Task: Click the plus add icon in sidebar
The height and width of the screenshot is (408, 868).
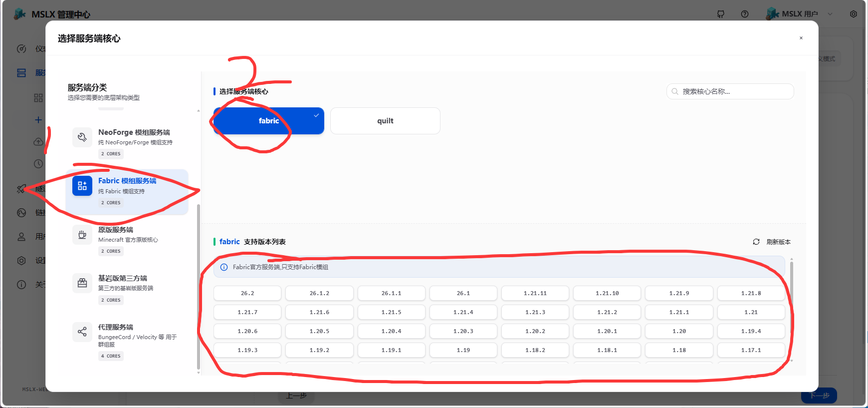Action: point(38,120)
